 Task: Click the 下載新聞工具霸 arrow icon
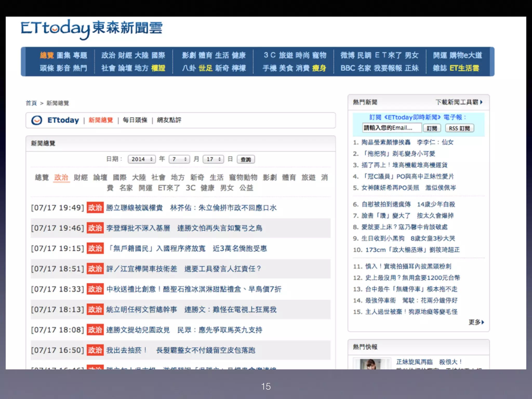coord(481,102)
